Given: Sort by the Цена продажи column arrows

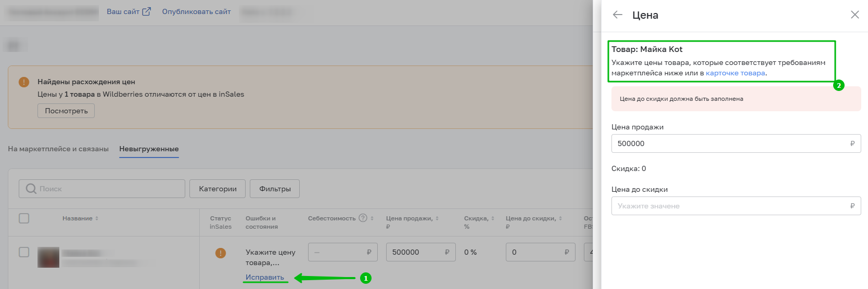Looking at the screenshot, I should coord(437,218).
